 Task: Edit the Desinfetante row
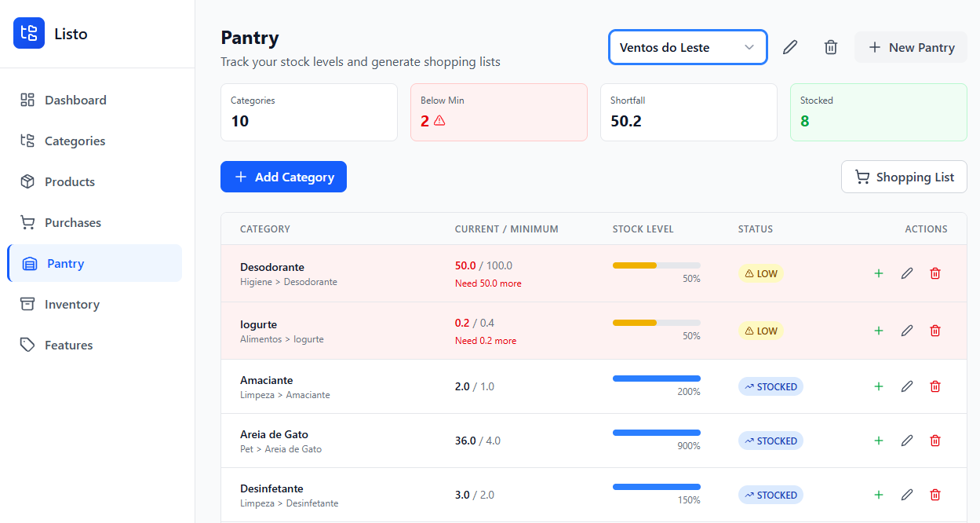click(907, 495)
